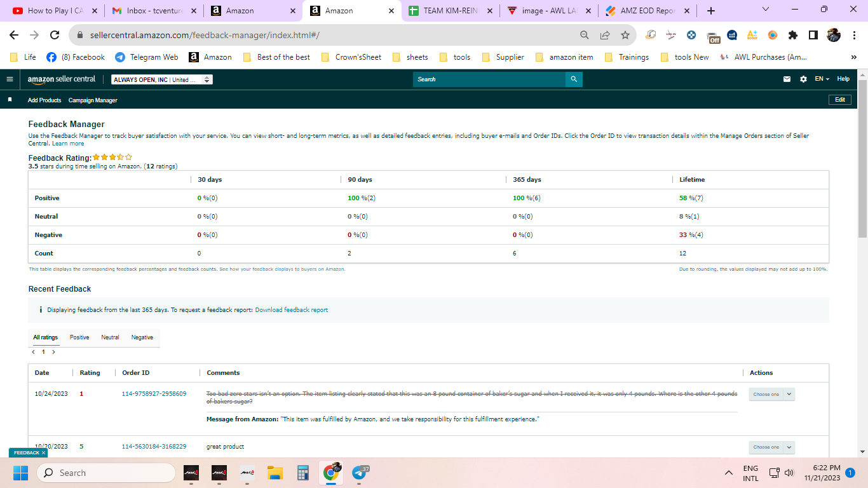
Task: Open the Chrome profile avatar
Action: (x=834, y=36)
